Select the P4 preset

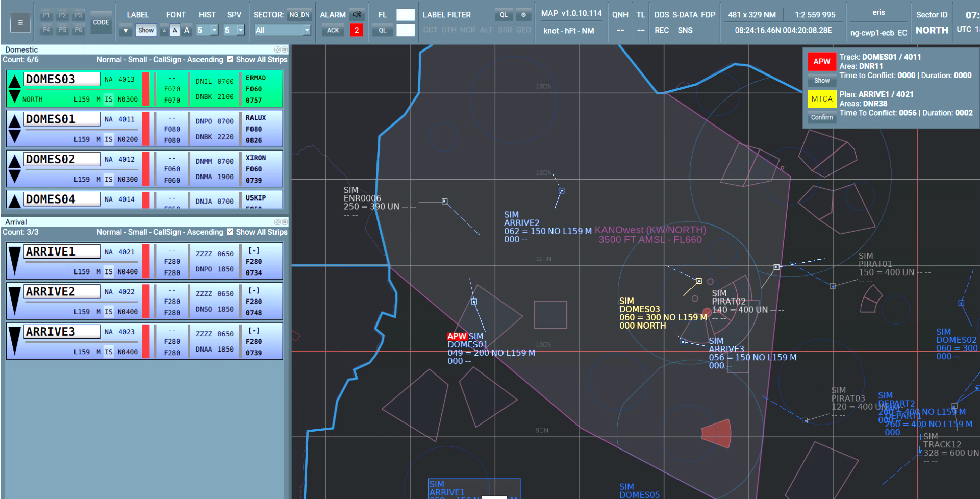(x=46, y=30)
